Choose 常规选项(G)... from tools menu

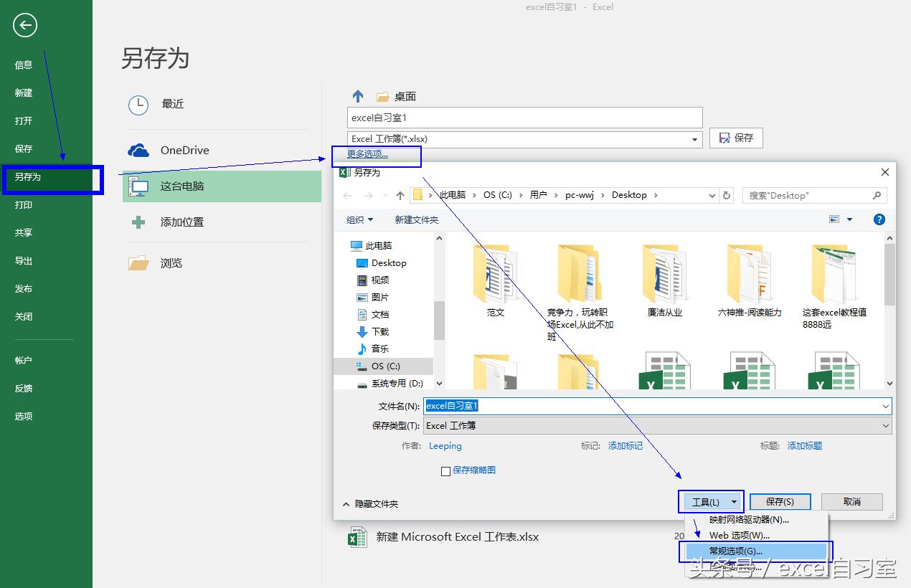(757, 551)
